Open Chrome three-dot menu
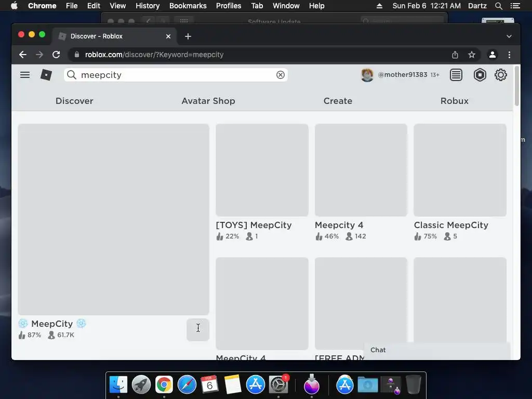532x399 pixels. pyautogui.click(x=509, y=55)
